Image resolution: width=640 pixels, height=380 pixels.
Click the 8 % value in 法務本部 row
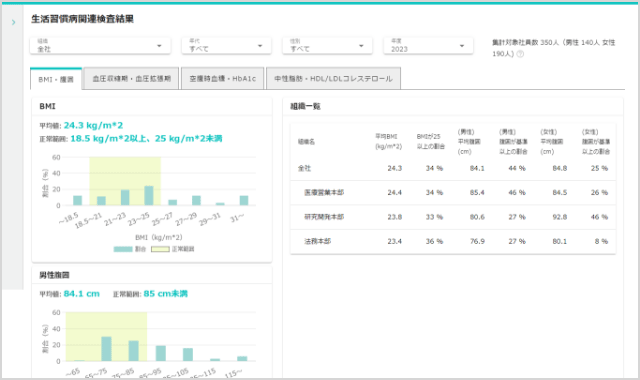click(601, 241)
